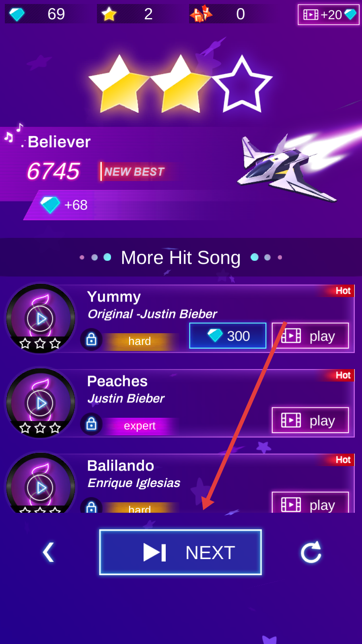The image size is (362, 644).
Task: Unlock Yummy for 300 diamonds
Action: 228,336
